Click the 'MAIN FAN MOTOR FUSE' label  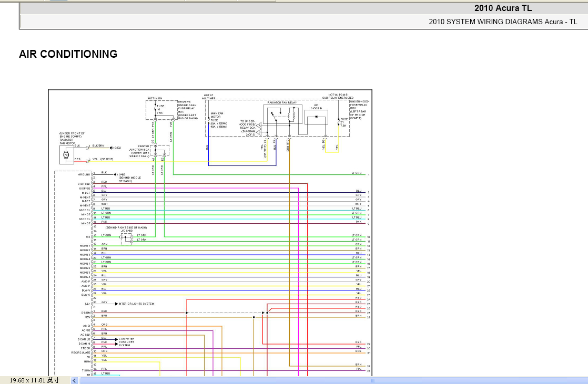[x=217, y=117]
